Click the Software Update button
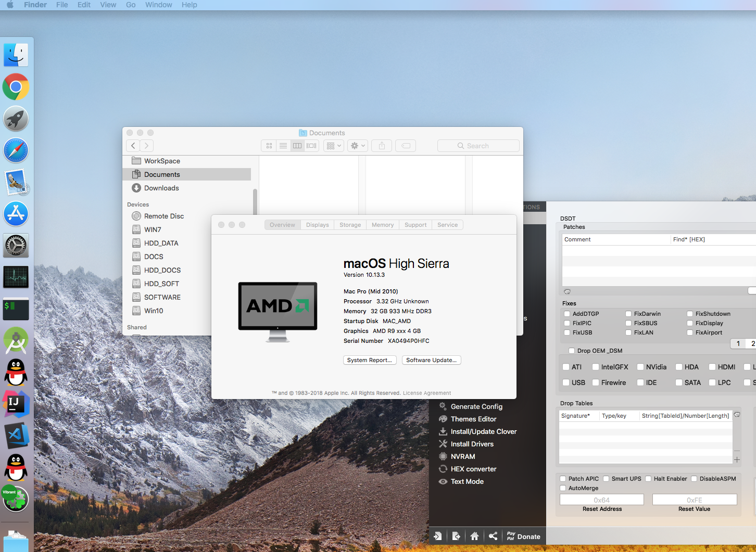 point(432,360)
